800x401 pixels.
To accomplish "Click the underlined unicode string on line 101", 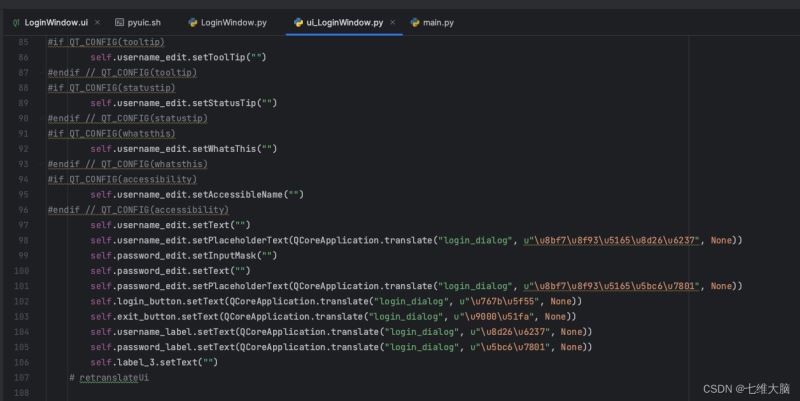I will (x=612, y=286).
